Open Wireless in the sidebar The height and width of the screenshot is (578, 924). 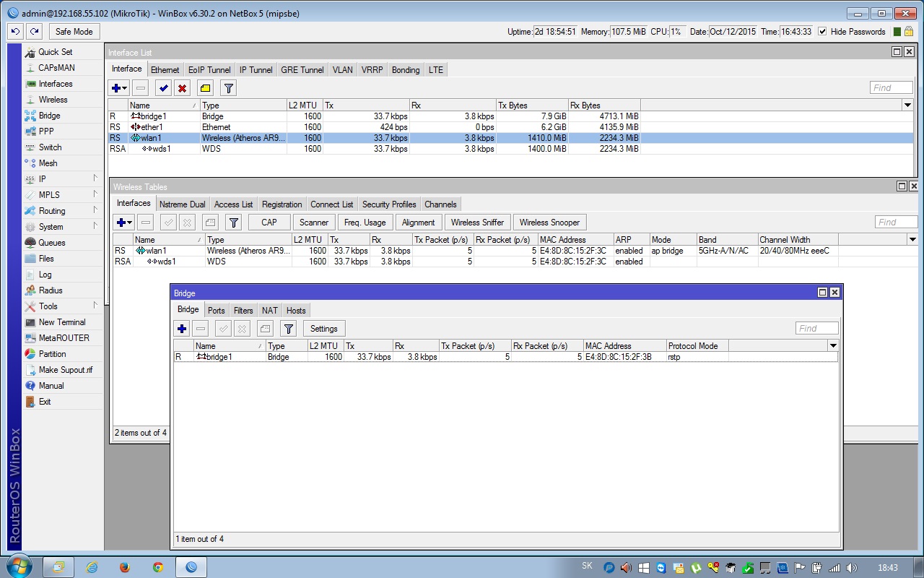click(53, 100)
